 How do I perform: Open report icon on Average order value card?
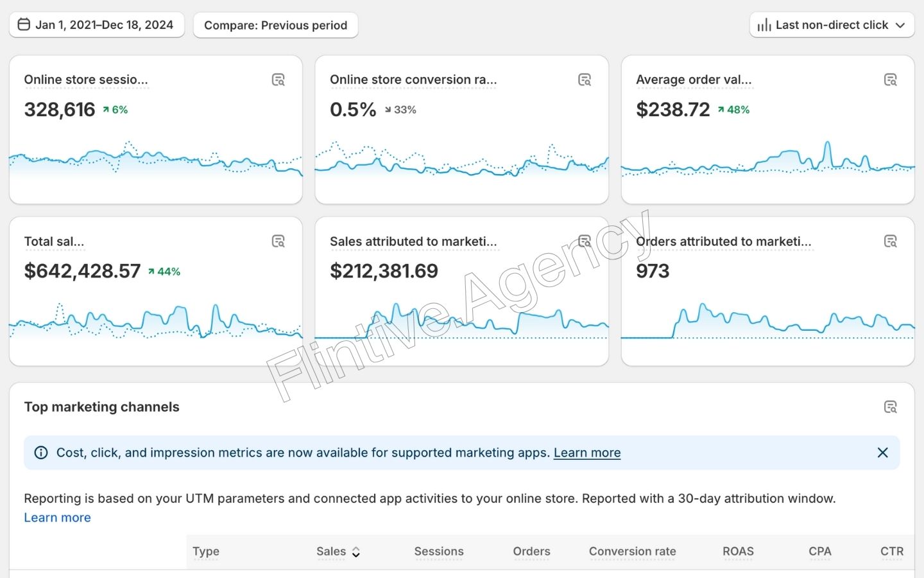[890, 80]
